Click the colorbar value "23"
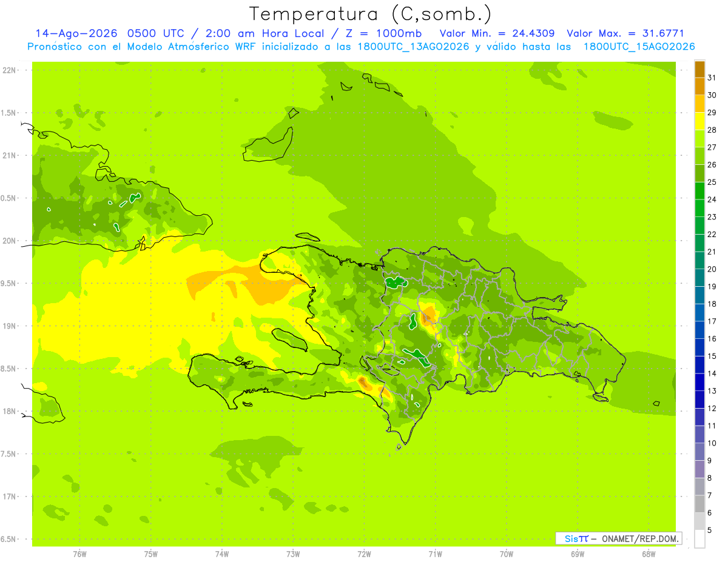728x562 pixels. click(713, 217)
